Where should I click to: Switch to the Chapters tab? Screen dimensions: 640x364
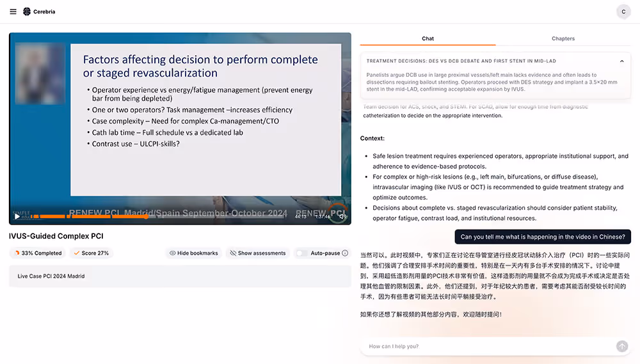(563, 38)
